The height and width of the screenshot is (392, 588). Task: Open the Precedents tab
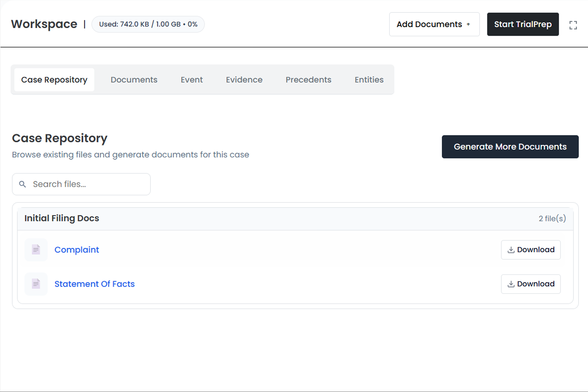point(308,79)
